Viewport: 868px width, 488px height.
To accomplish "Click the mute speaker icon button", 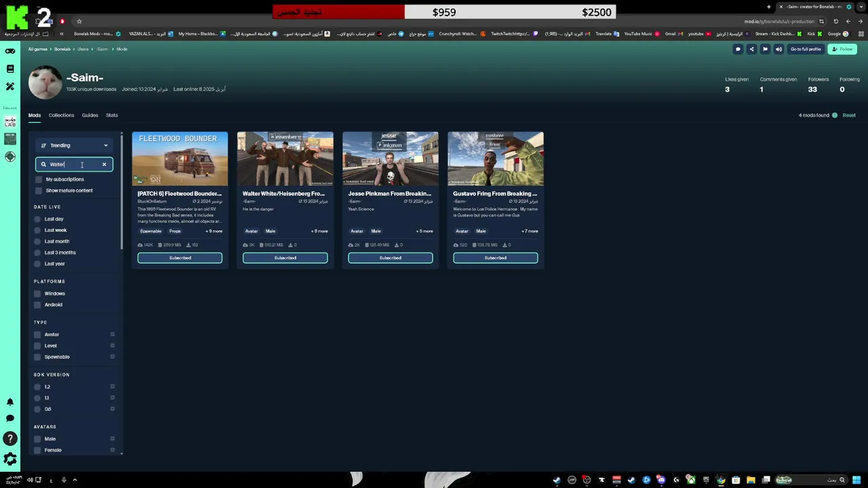I will [x=778, y=49].
